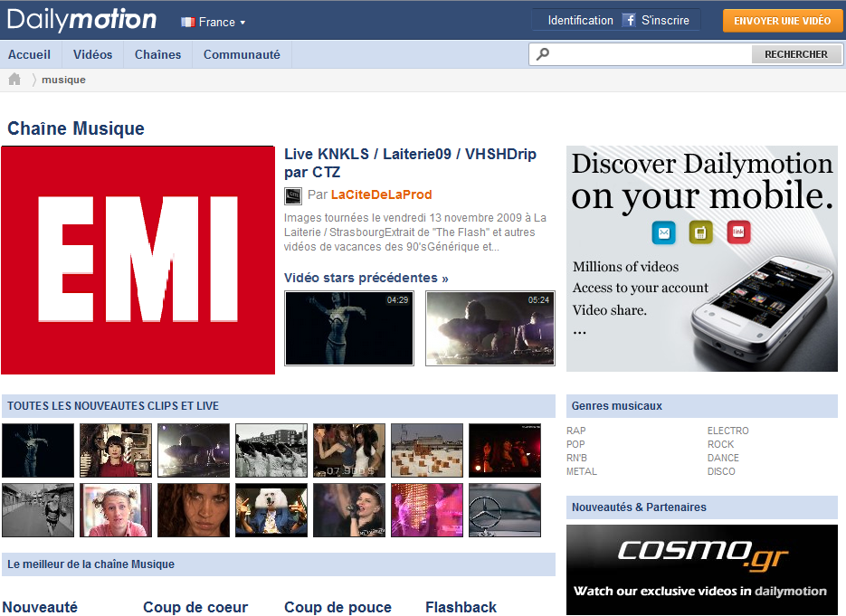Play the featured EMI logo video

coord(138,260)
